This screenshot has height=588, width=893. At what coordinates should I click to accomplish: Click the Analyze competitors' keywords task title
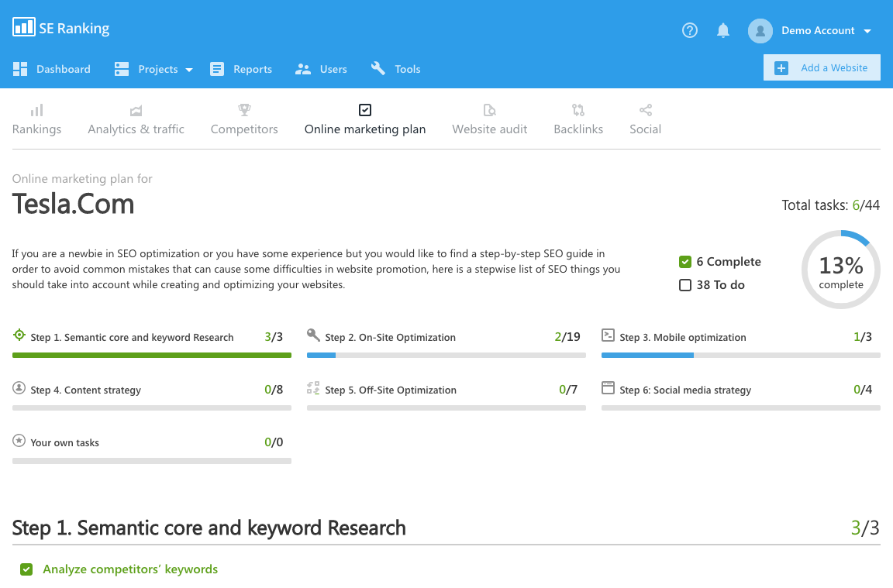pyautogui.click(x=130, y=569)
